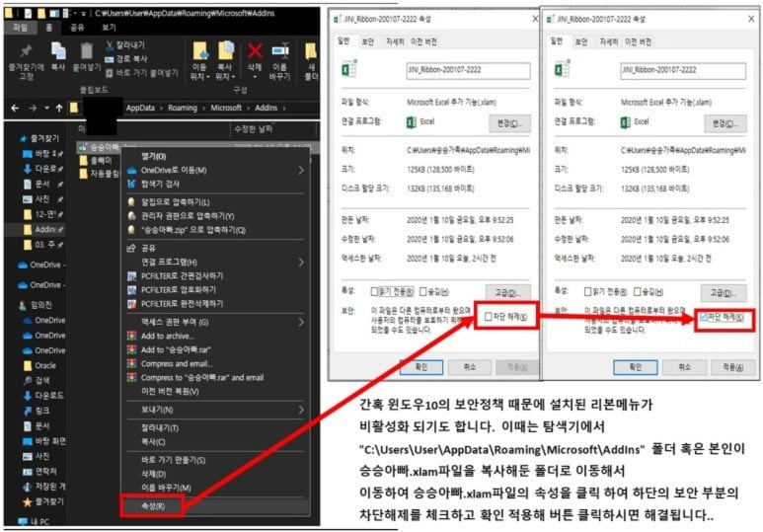Click the new folder (새 폴더) icon
763x532 pixels.
(x=311, y=51)
